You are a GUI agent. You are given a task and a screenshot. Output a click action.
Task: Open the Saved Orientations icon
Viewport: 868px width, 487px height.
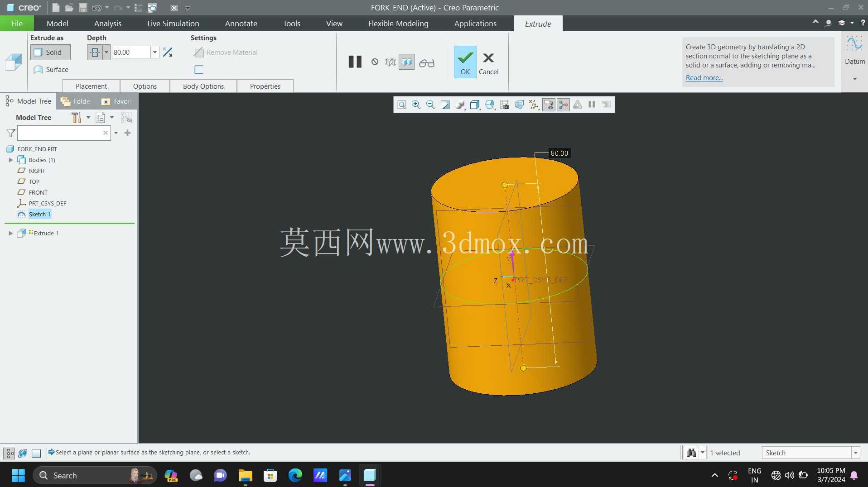tap(490, 105)
